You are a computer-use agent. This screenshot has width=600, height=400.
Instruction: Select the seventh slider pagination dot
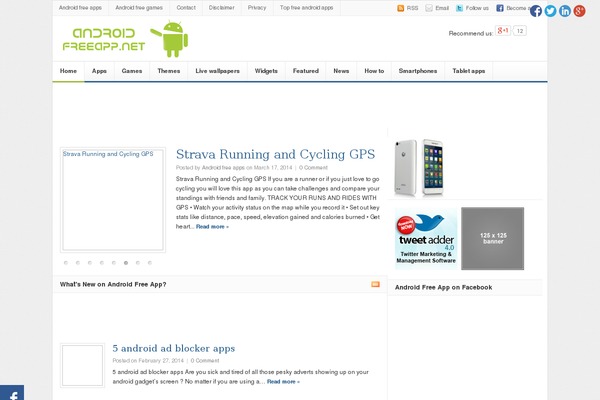138,263
